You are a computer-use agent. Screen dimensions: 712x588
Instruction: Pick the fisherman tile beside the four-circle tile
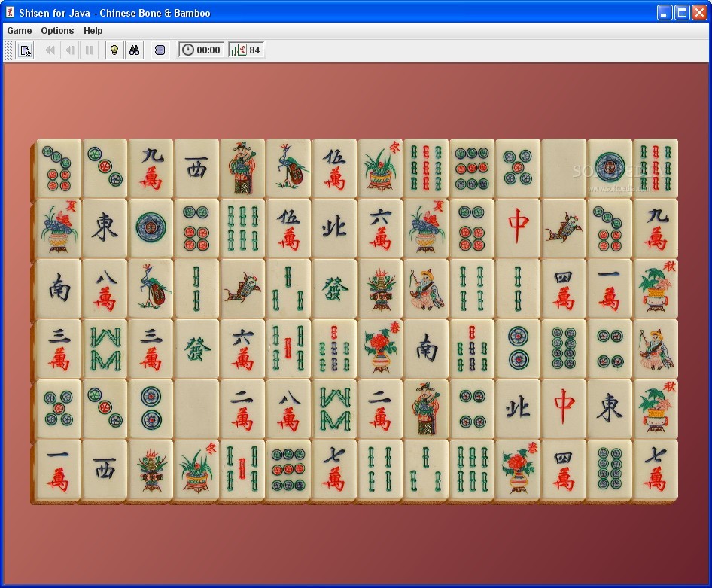pyautogui.click(x=656, y=349)
